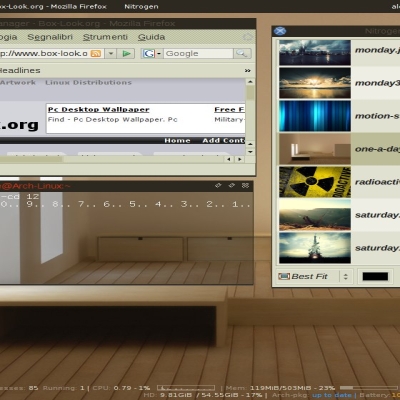400x400 pixels.
Task: Click the Headlines bookmark item
Action: [x=20, y=70]
